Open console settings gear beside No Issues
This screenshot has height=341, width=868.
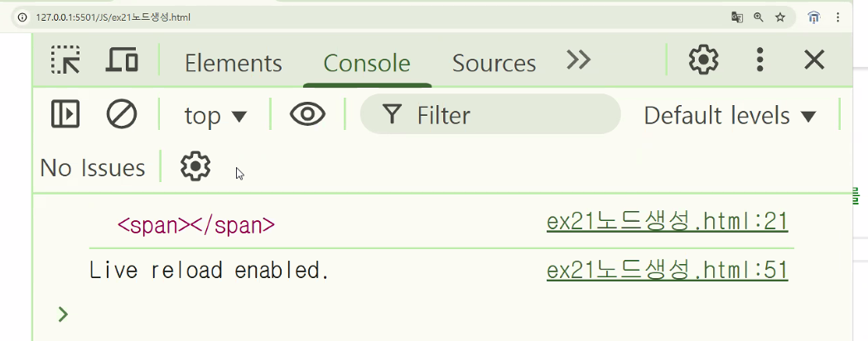coord(195,166)
